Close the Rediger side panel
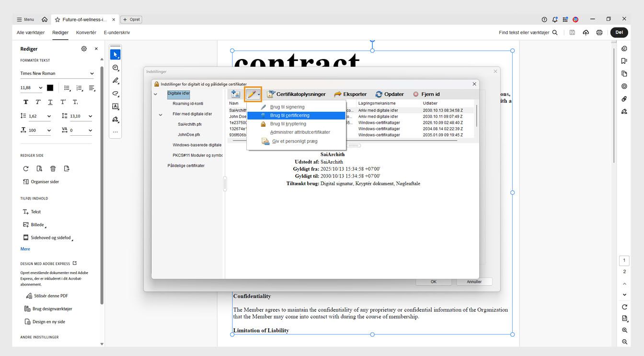Viewport: 644px width, 356px height. (x=96, y=49)
